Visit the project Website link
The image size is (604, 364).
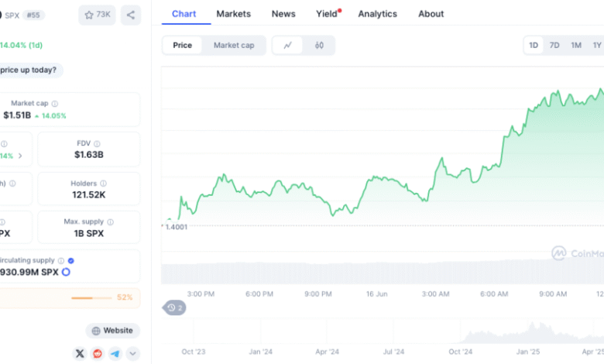pos(112,331)
